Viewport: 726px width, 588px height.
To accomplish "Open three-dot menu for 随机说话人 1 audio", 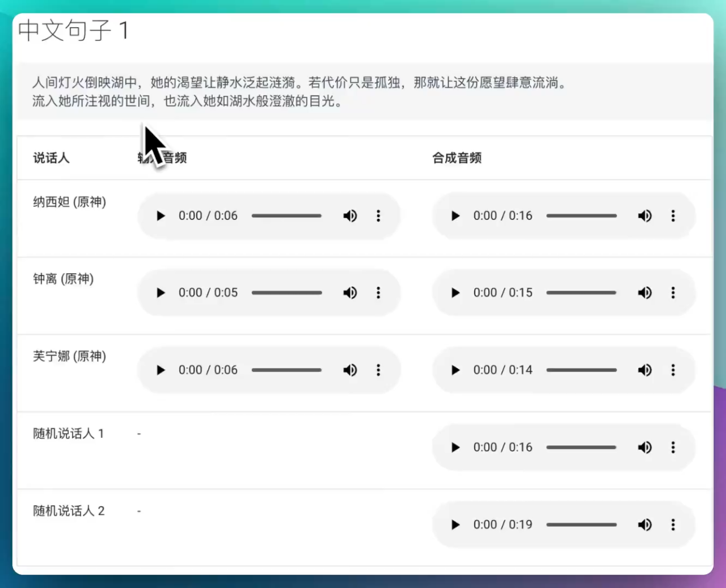I will [x=673, y=447].
